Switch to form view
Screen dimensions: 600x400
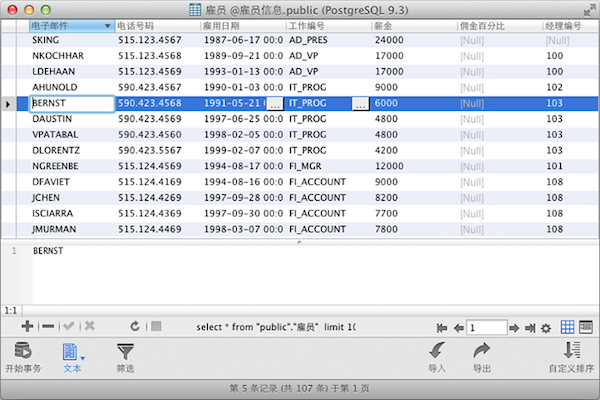(586, 327)
